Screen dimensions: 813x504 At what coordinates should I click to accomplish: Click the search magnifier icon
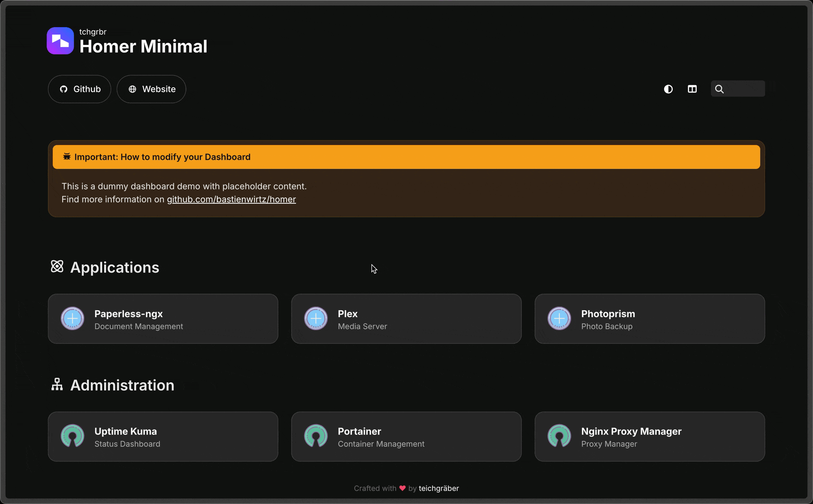click(719, 89)
